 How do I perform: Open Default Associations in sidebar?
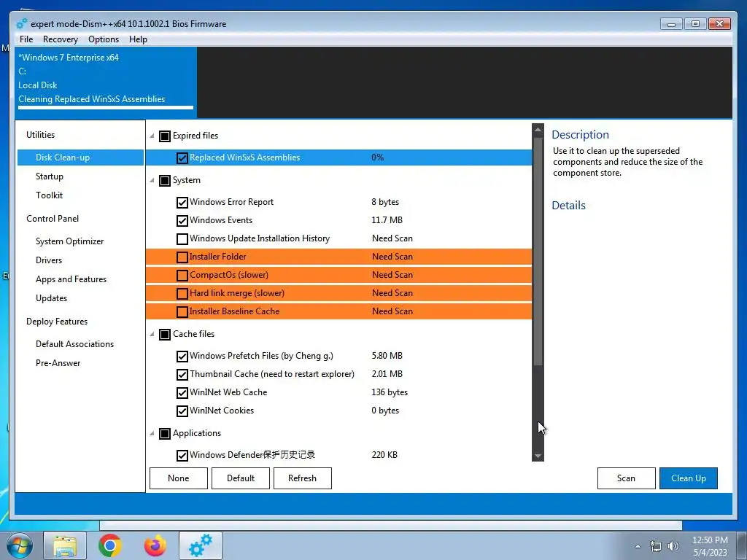point(75,344)
